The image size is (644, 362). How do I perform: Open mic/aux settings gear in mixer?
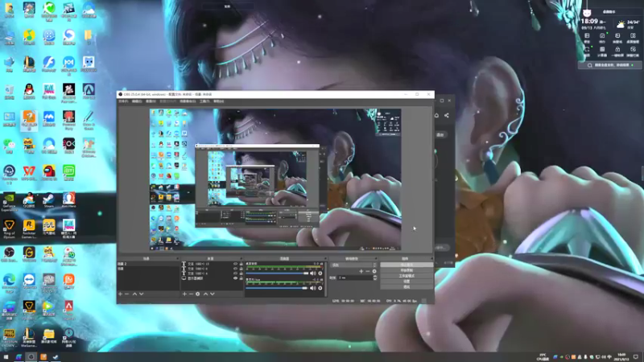(320, 288)
